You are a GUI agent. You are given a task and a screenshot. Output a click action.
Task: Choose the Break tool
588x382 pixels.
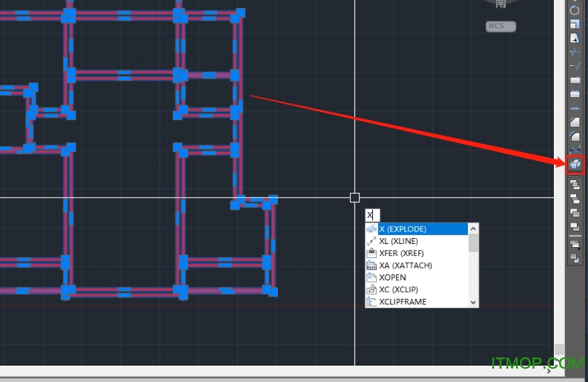575,93
